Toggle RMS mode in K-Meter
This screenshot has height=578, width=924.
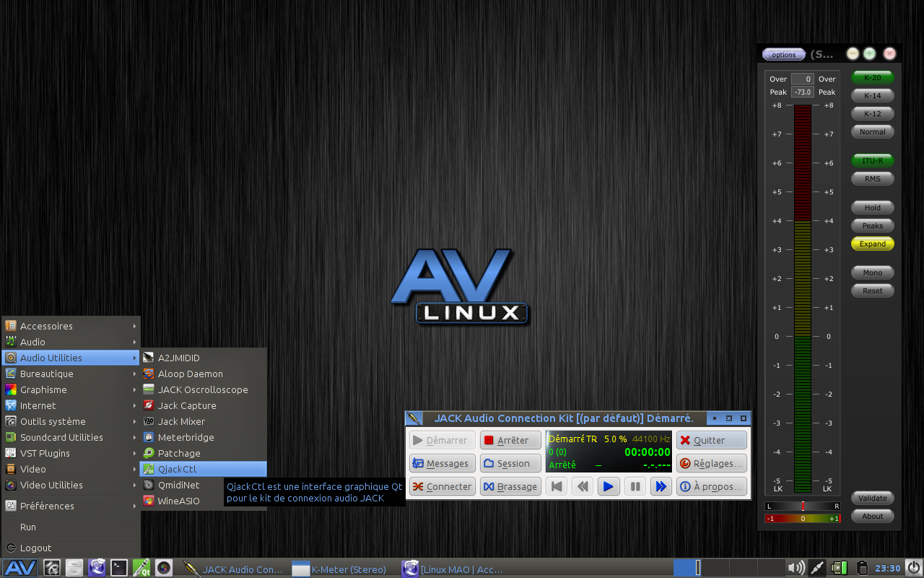click(x=872, y=178)
